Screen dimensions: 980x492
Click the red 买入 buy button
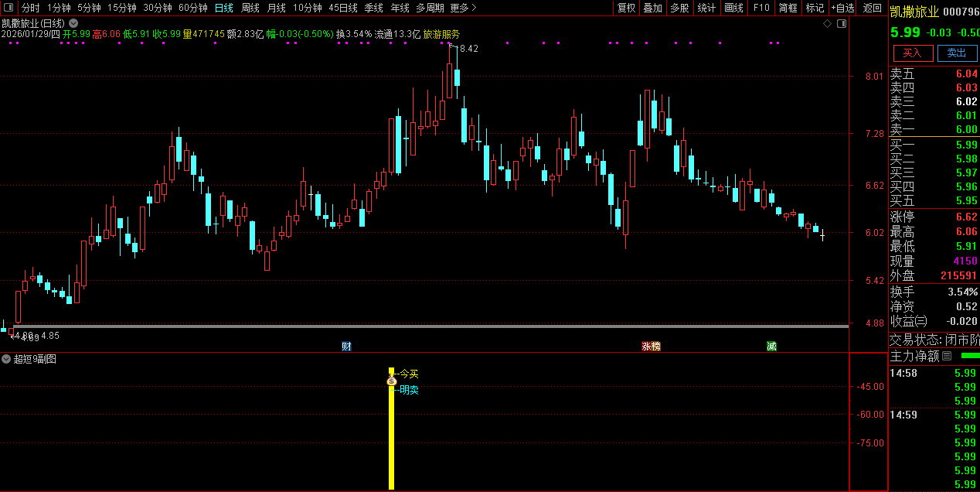coord(913,53)
